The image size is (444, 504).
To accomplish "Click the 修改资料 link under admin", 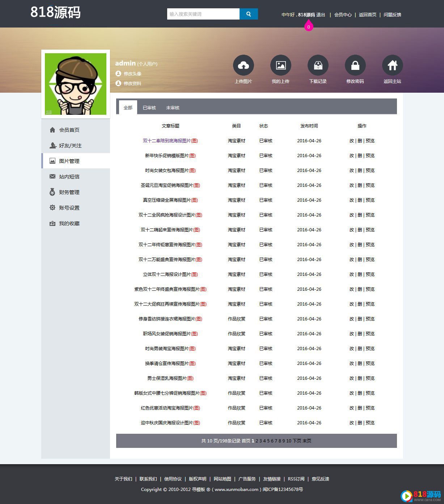I will pos(132,83).
